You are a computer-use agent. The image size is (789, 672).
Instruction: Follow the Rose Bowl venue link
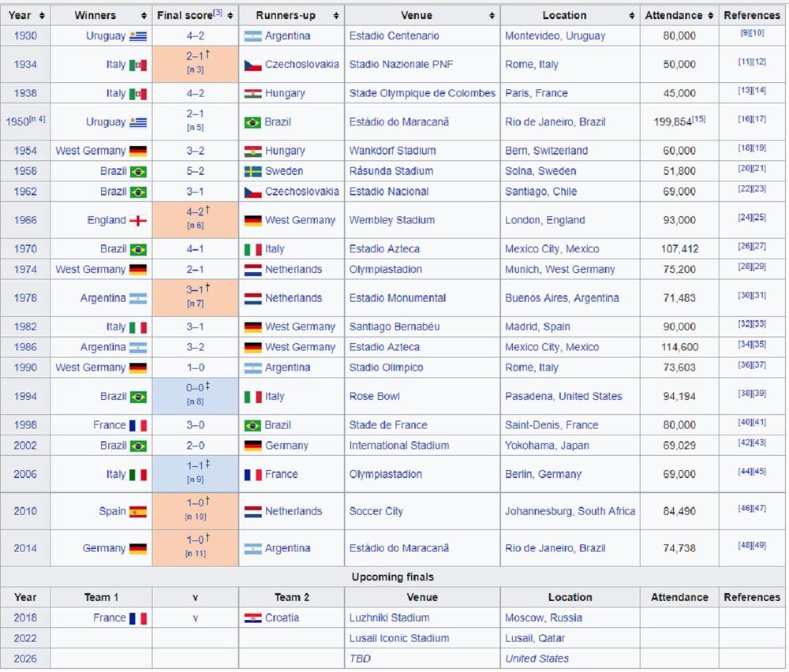[x=374, y=397]
